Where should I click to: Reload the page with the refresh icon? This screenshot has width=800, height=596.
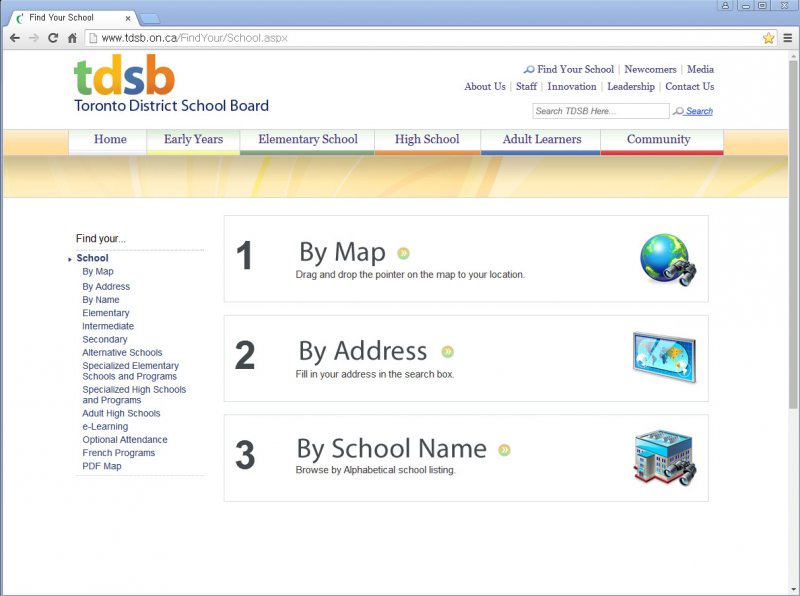click(x=53, y=38)
